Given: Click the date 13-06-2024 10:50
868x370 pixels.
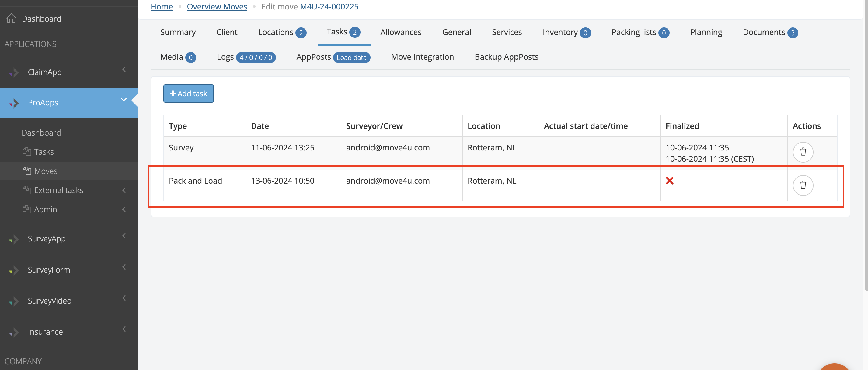Looking at the screenshot, I should click(282, 181).
